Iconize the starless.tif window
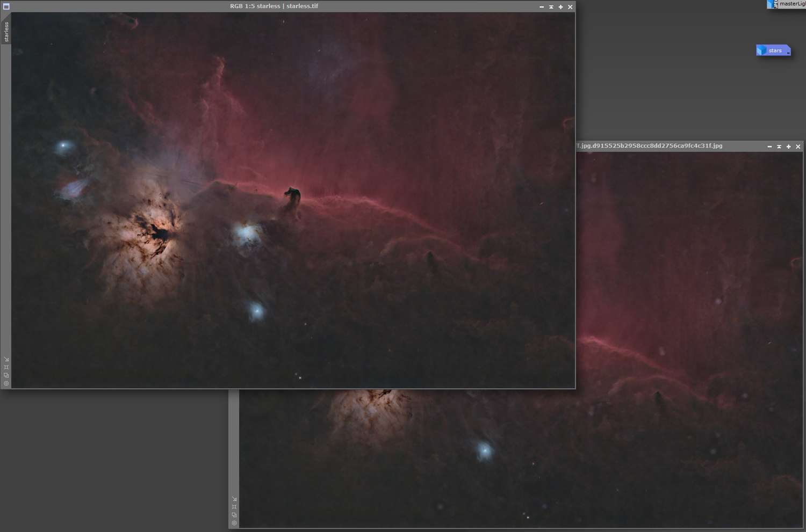806x532 pixels. (x=542, y=7)
